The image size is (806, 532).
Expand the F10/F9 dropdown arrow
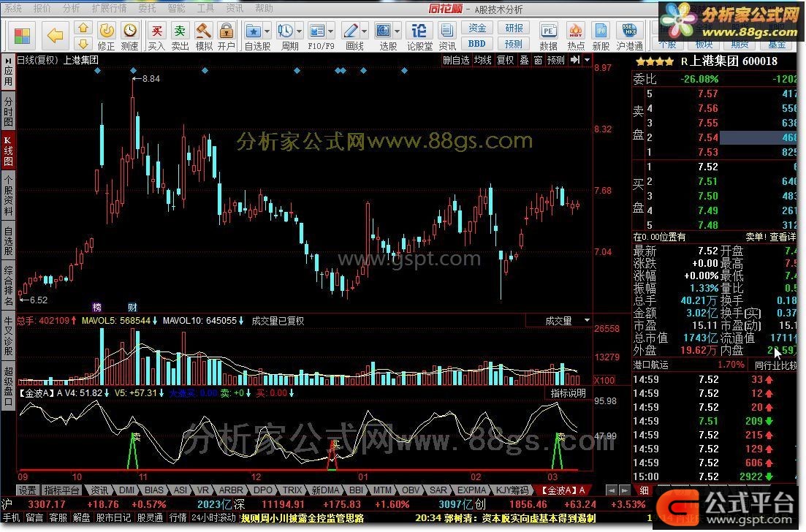point(331,31)
